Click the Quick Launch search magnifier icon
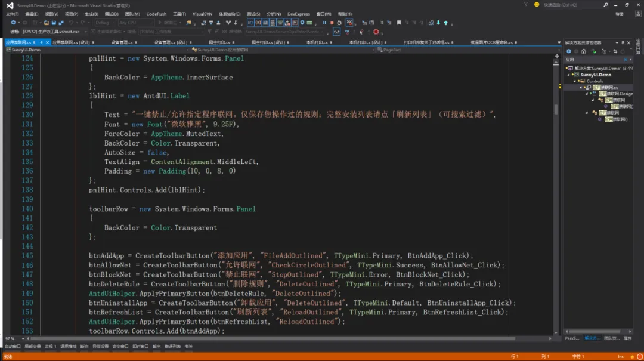The height and width of the screenshot is (361, 644). click(606, 5)
